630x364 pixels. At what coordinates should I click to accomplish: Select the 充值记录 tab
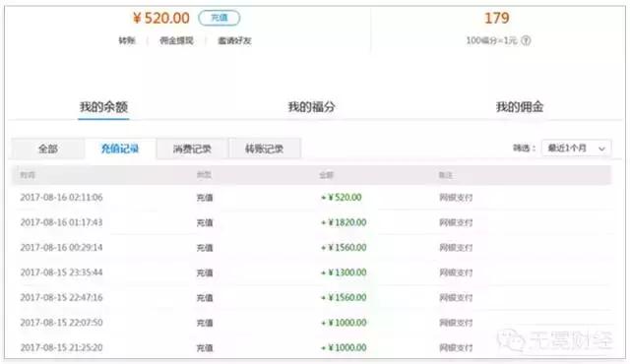pos(120,149)
